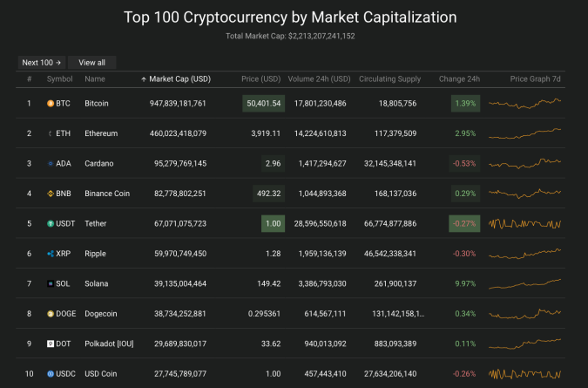Open the Binance Coin name link
588x388 pixels.
(x=107, y=194)
